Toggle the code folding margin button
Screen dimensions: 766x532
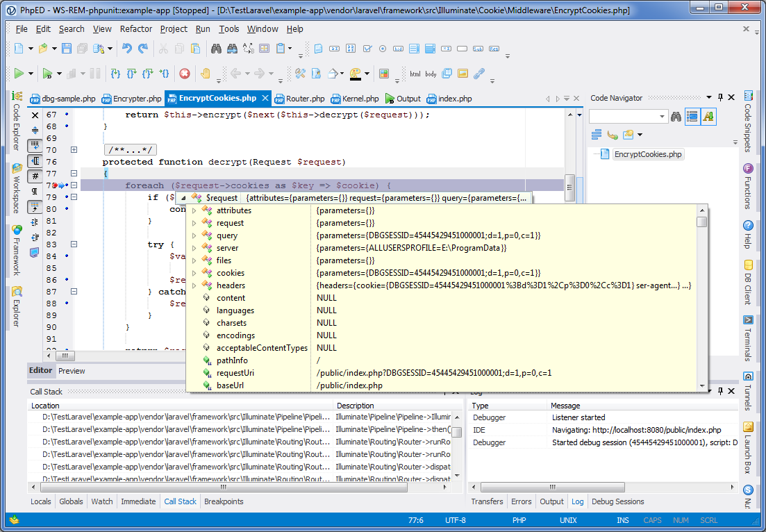pyautogui.click(x=35, y=160)
